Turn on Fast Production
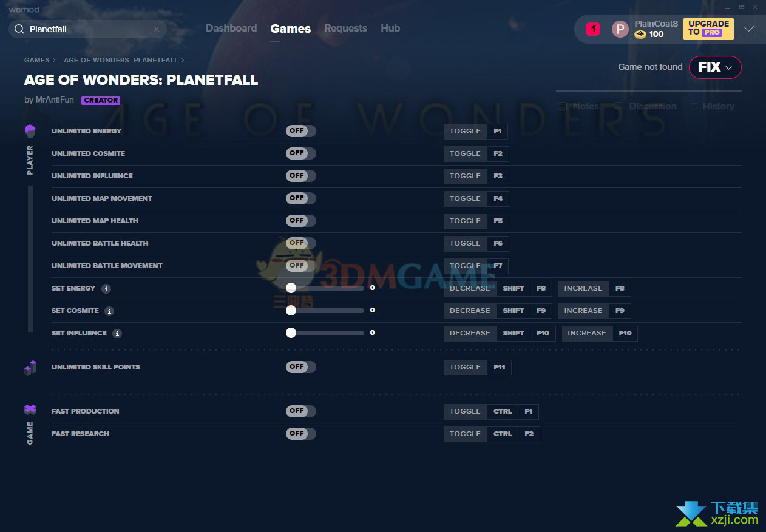The width and height of the screenshot is (766, 532). point(301,411)
